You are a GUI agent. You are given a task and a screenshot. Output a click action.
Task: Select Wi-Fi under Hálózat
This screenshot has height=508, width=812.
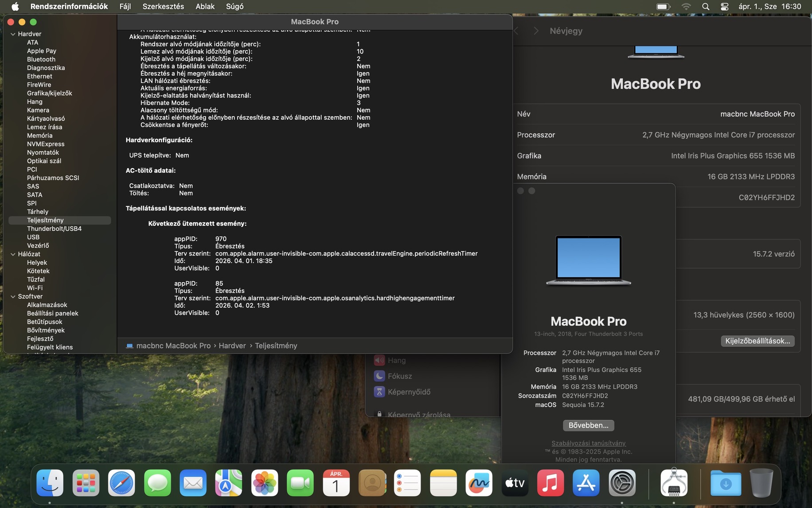(x=35, y=288)
